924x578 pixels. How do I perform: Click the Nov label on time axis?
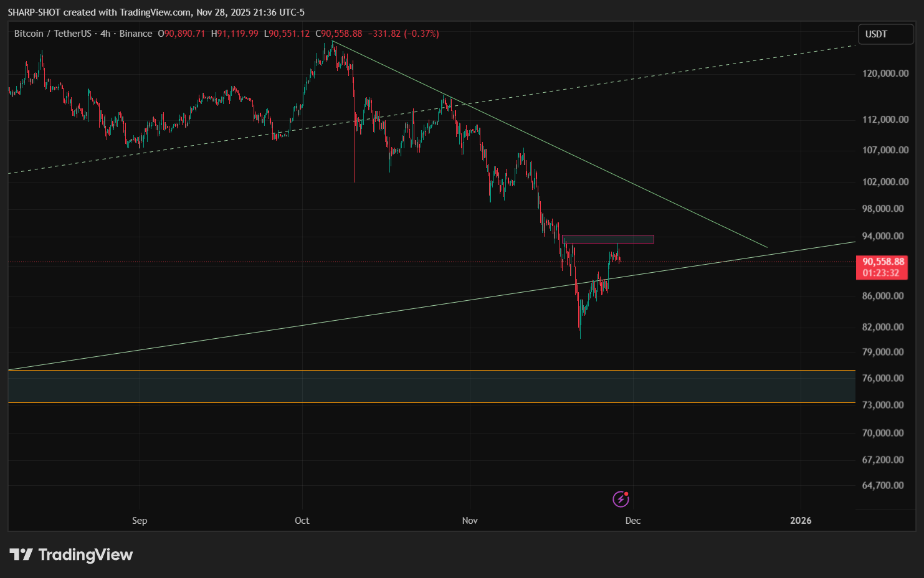pyautogui.click(x=470, y=521)
